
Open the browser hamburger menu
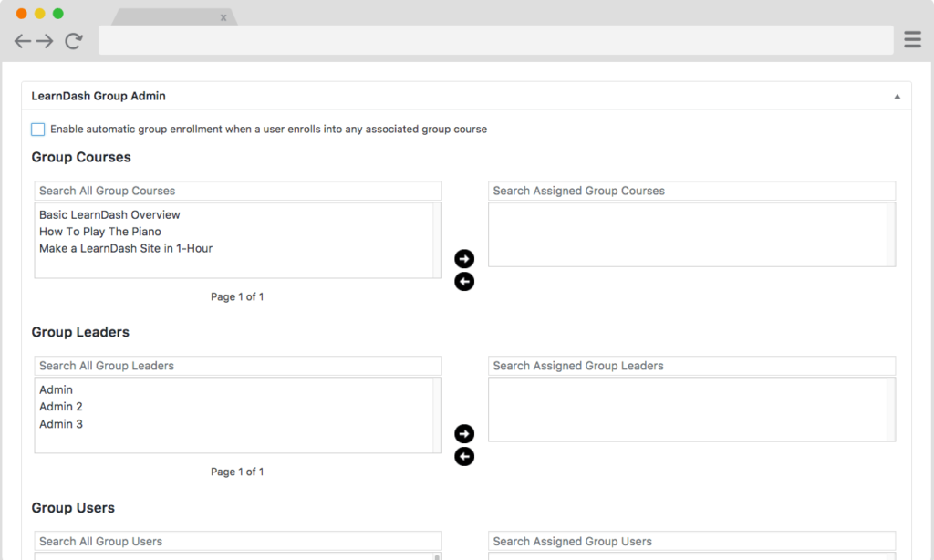tap(912, 39)
